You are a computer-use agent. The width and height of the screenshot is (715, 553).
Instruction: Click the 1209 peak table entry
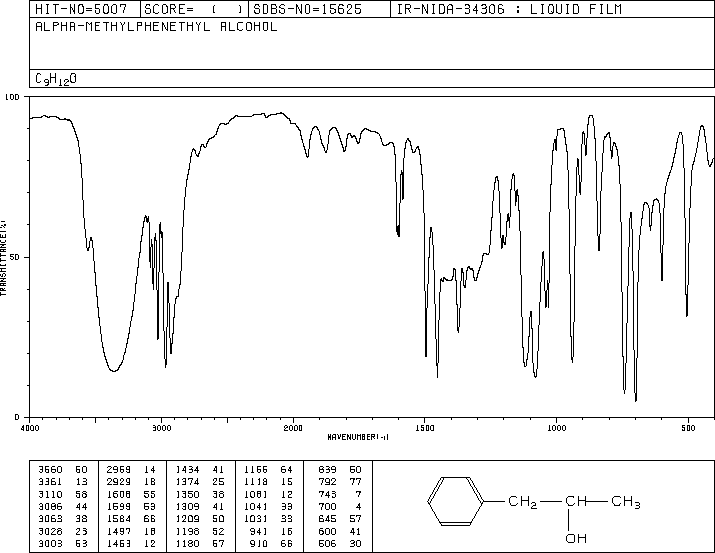coord(187,519)
